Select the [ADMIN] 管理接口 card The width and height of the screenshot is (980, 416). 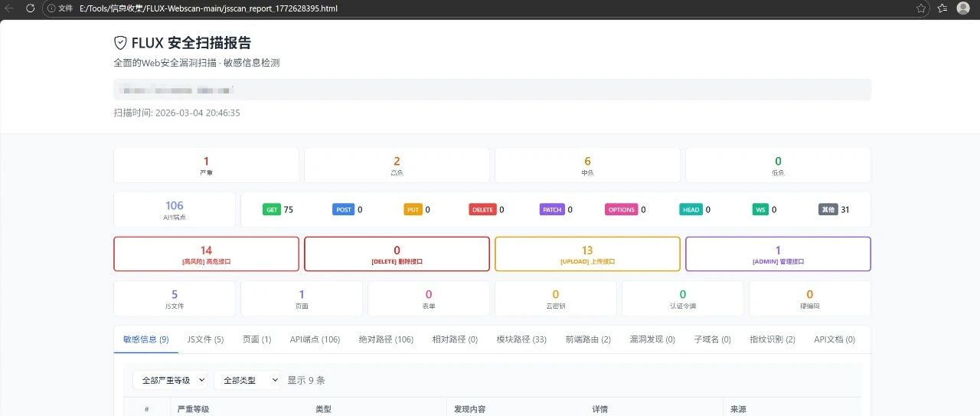[x=778, y=254]
